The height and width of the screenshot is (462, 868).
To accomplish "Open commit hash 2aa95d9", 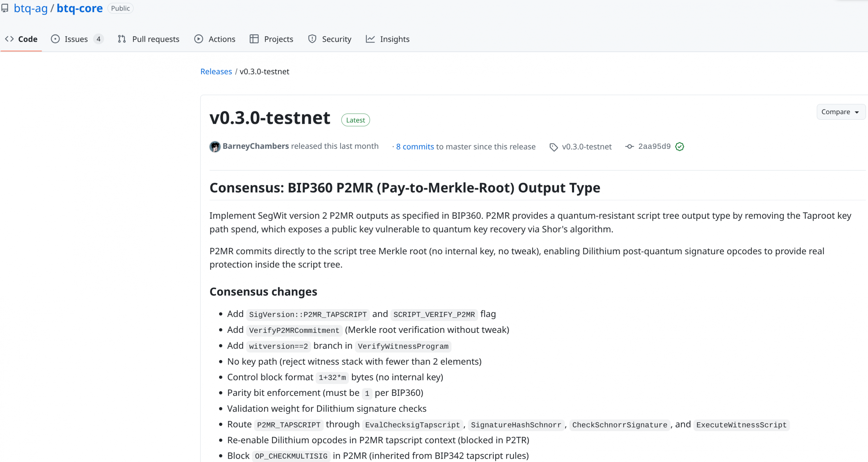I will pyautogui.click(x=654, y=146).
